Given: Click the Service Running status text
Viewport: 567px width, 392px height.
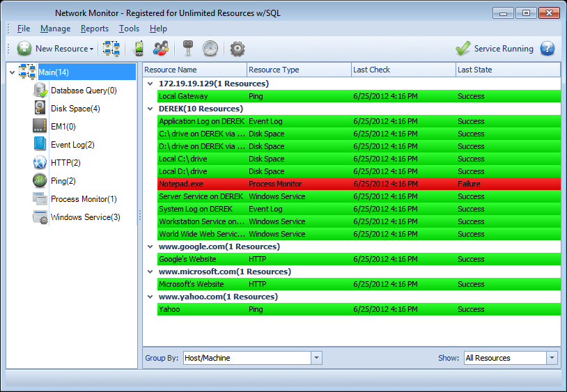Looking at the screenshot, I should 504,49.
